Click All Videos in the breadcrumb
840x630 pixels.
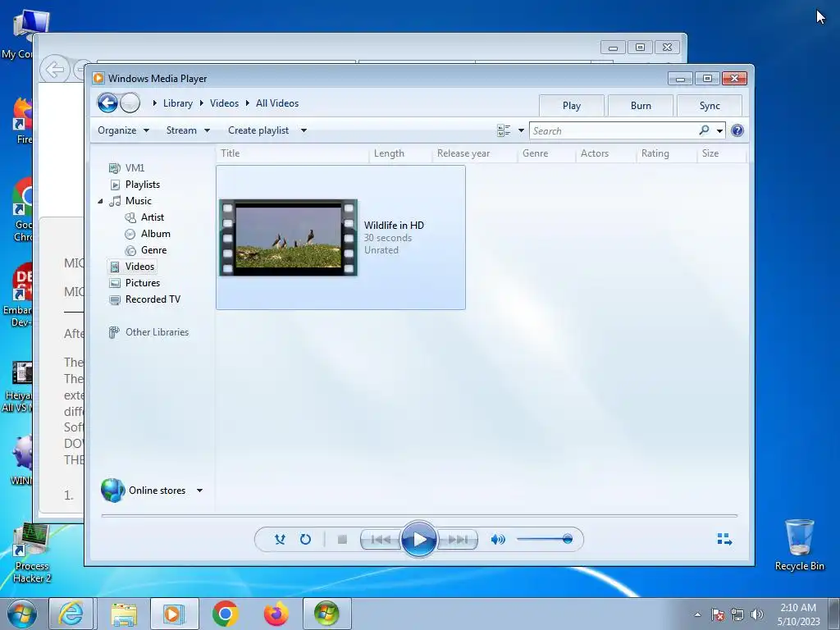(x=277, y=103)
